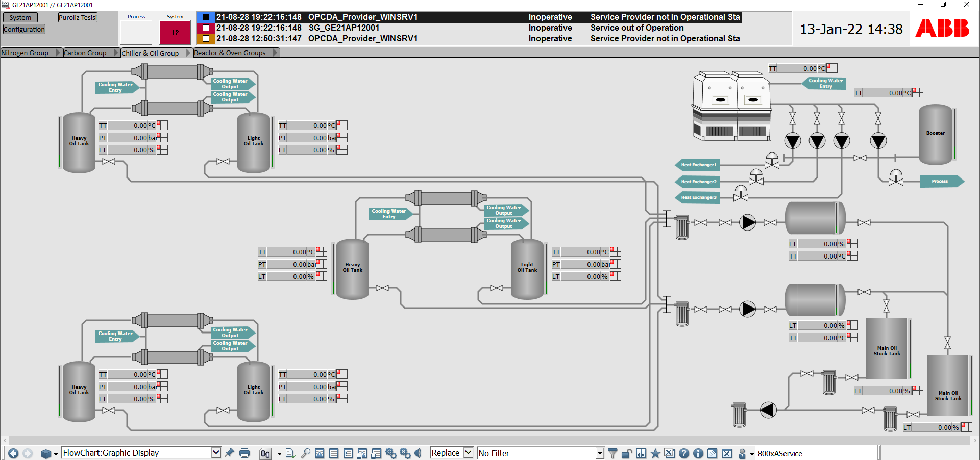This screenshot has height=460, width=980.
Task: Tick the checkbox of SG_GE21AP12001 alarm
Action: coord(206,28)
